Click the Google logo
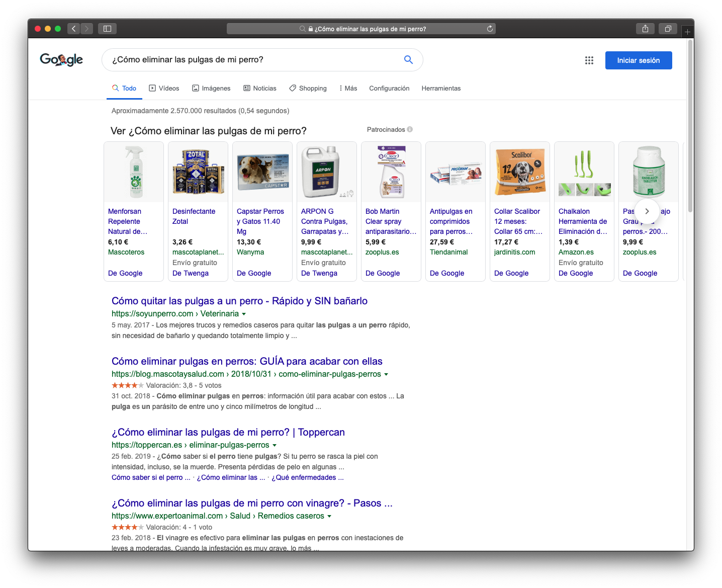The image size is (722, 588). [x=61, y=60]
